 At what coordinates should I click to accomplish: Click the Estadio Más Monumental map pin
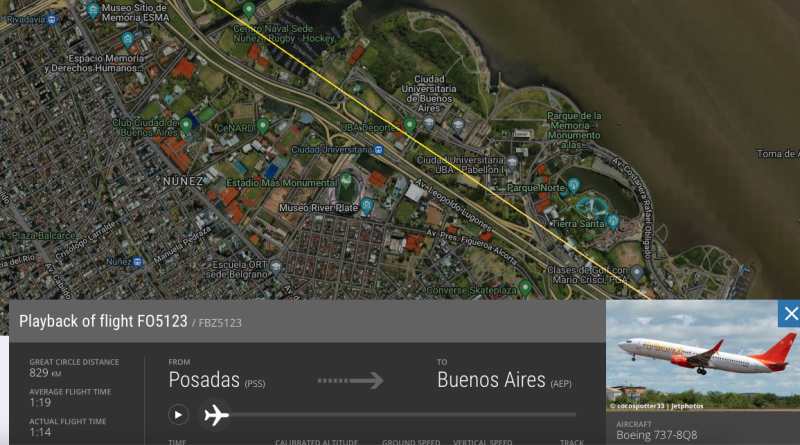[x=346, y=180]
